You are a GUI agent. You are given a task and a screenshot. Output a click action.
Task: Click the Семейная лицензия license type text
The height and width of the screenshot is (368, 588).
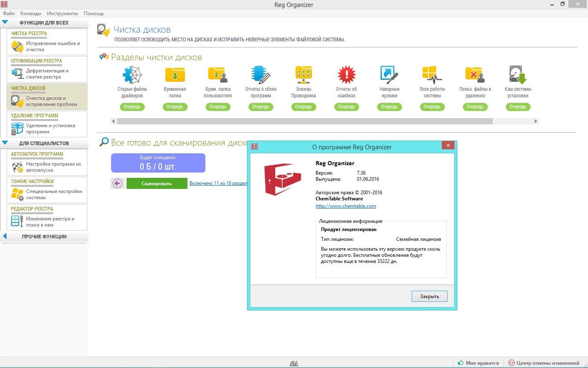tap(418, 239)
